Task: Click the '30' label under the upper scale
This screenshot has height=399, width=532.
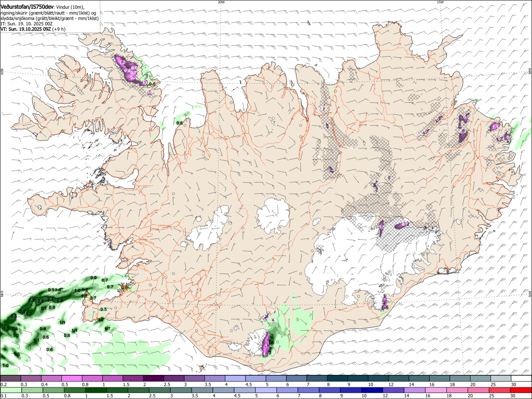Action: 514,384
